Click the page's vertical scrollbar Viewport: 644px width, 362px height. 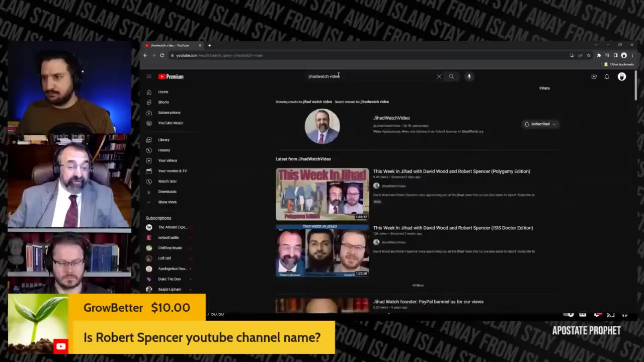pos(636,85)
